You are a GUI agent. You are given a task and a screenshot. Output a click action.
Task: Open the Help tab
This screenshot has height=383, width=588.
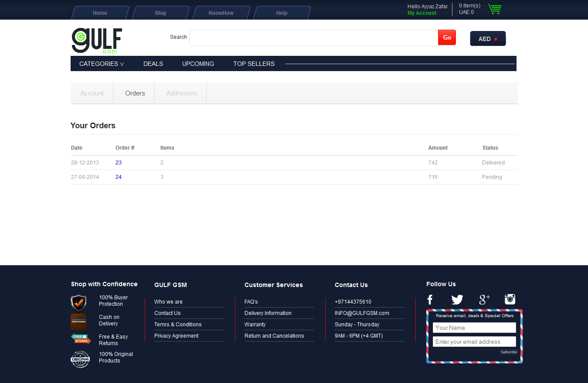point(282,13)
